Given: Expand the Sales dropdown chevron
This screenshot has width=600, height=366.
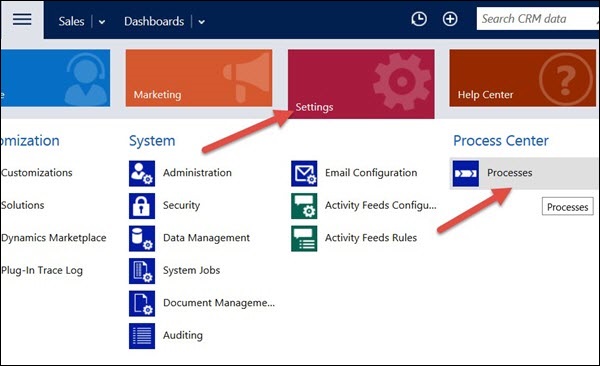Looking at the screenshot, I should [x=102, y=22].
